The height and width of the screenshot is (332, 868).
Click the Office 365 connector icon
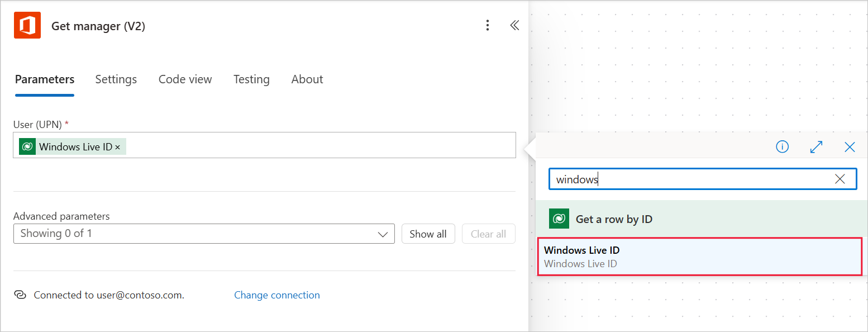coord(27,26)
